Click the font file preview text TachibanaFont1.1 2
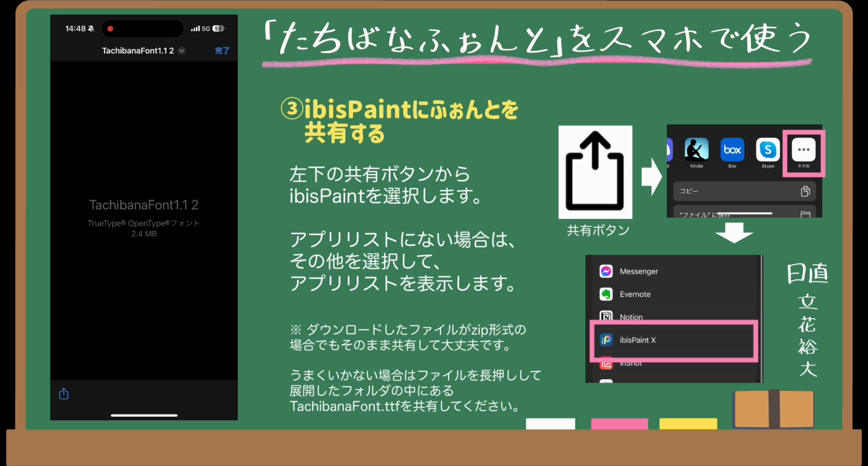 coord(144,205)
